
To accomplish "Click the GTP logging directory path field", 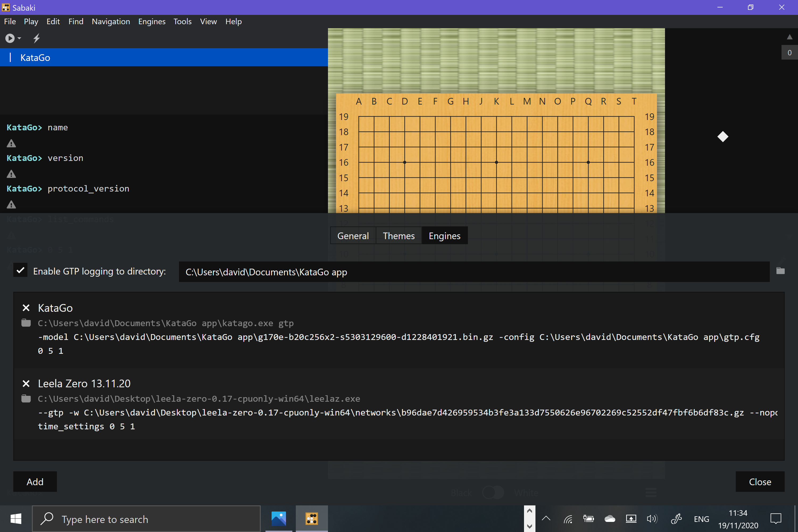I will pyautogui.click(x=474, y=272).
